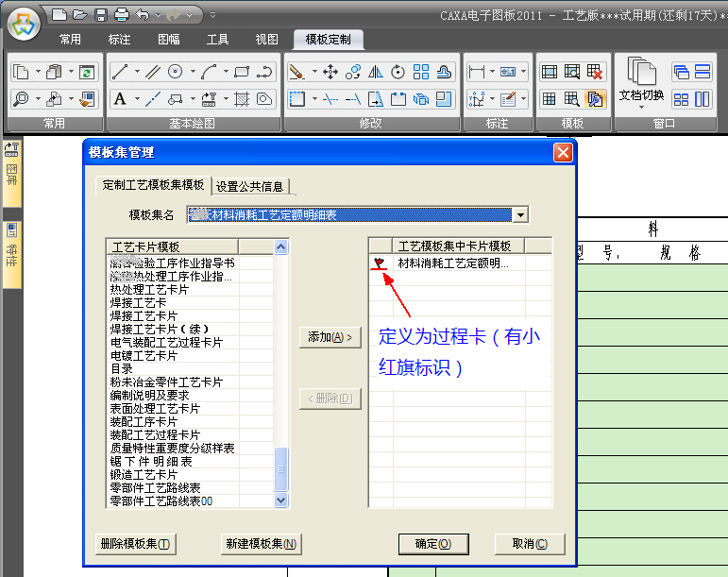
Task: Select 材料消耗工艺定额明... item in right list
Action: [x=453, y=263]
